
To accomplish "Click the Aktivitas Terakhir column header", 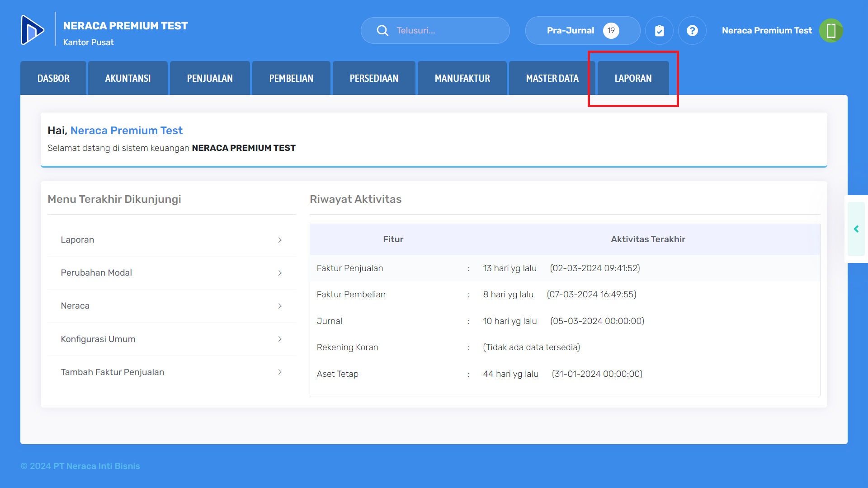I will pos(648,239).
